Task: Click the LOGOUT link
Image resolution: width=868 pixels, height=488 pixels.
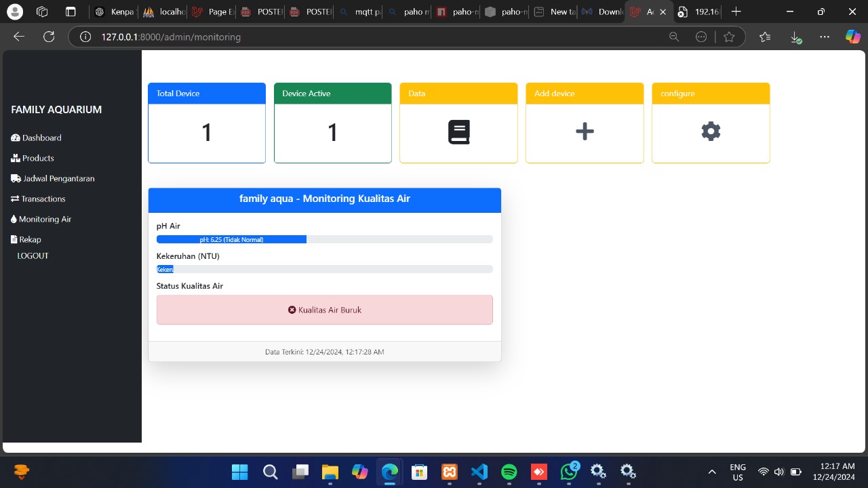Action: pos(33,256)
